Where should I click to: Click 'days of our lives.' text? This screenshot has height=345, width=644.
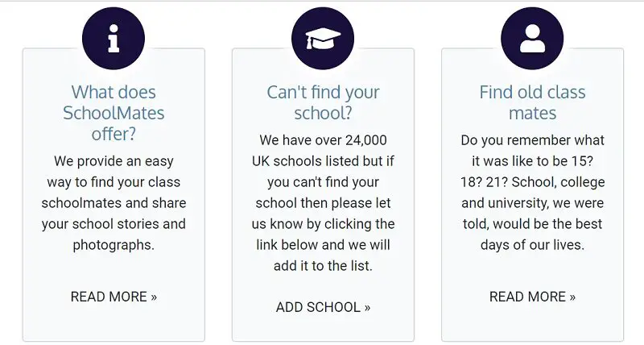[x=533, y=245]
